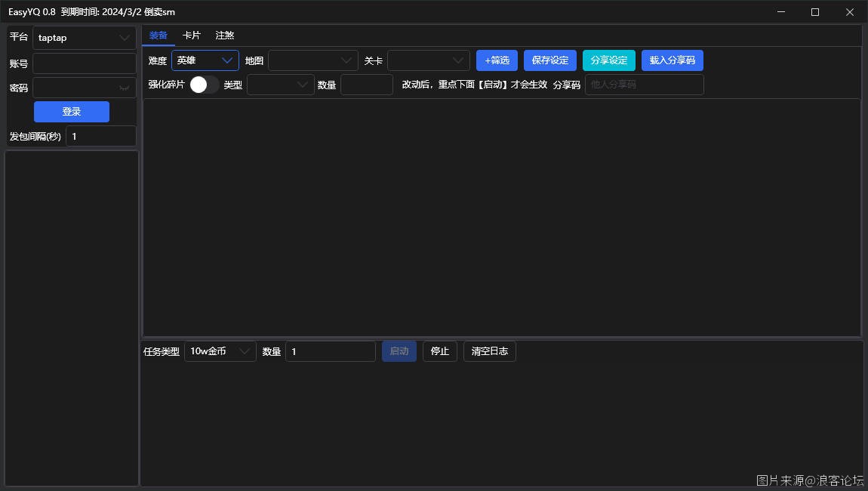Image resolution: width=868 pixels, height=491 pixels.
Task: Click the 分享码 input field
Action: pyautogui.click(x=644, y=85)
